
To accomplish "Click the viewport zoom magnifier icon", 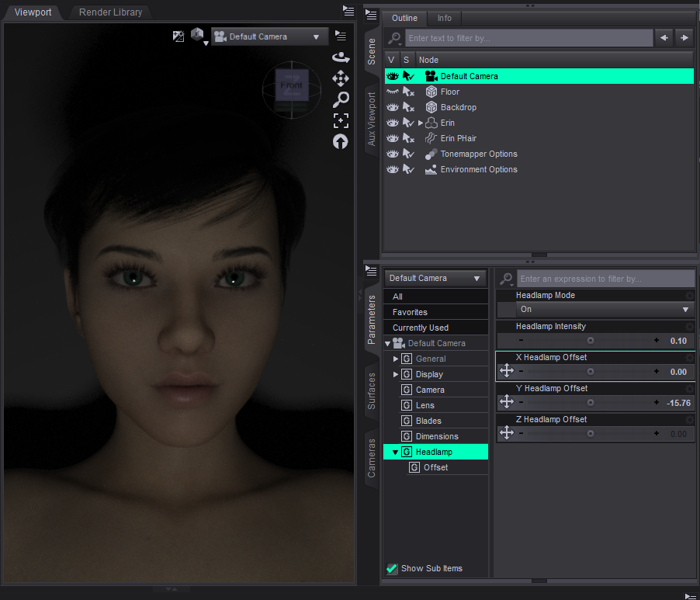I will coord(341,99).
